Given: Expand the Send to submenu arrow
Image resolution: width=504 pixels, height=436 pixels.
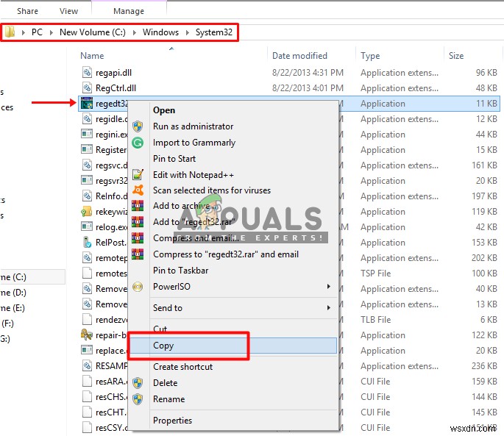Looking at the screenshot, I should coord(328,308).
